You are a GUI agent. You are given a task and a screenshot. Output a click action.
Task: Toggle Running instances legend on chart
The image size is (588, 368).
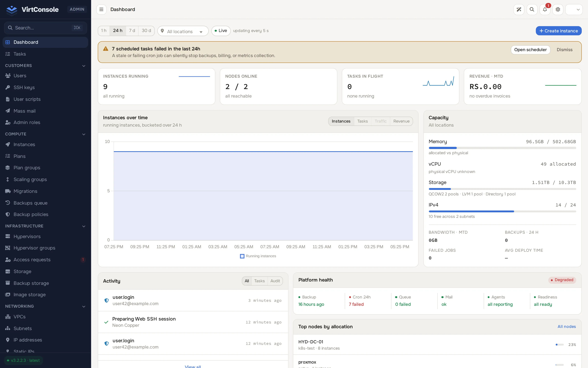pyautogui.click(x=258, y=256)
